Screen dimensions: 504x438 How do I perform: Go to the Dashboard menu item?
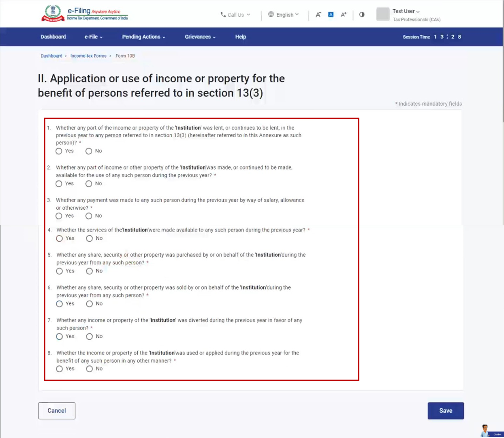click(x=53, y=37)
